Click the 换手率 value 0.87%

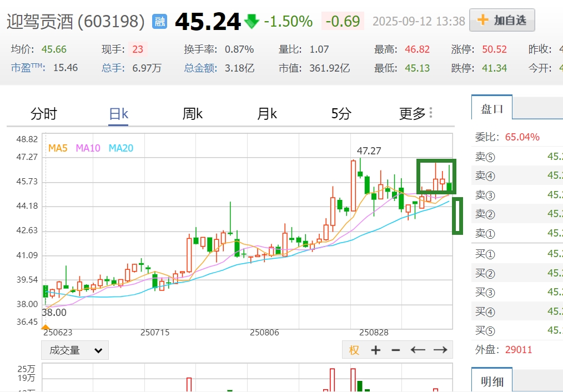(239, 49)
